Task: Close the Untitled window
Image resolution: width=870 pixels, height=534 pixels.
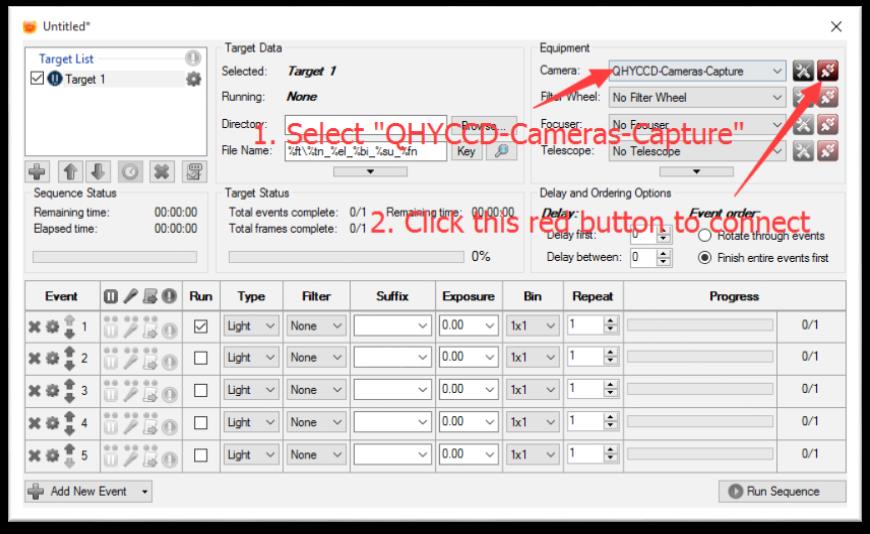Action: point(836,26)
